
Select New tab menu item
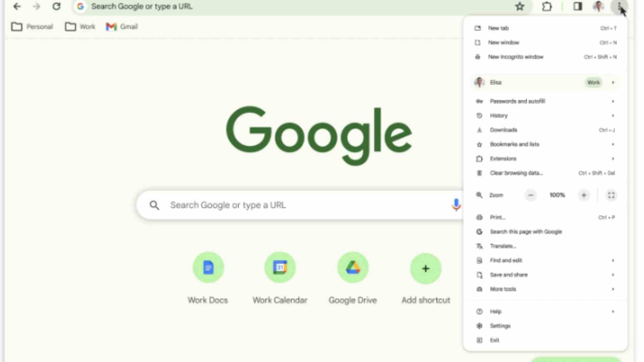point(499,28)
